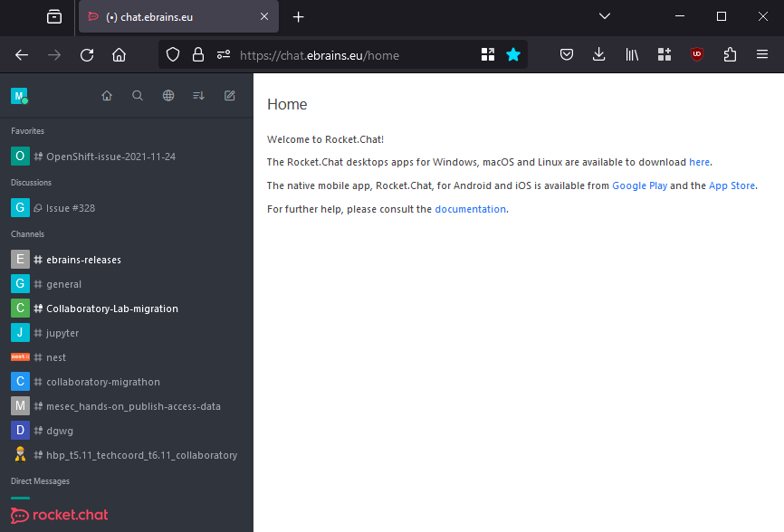
Task: Create a new message with the pencil icon
Action: tap(229, 95)
